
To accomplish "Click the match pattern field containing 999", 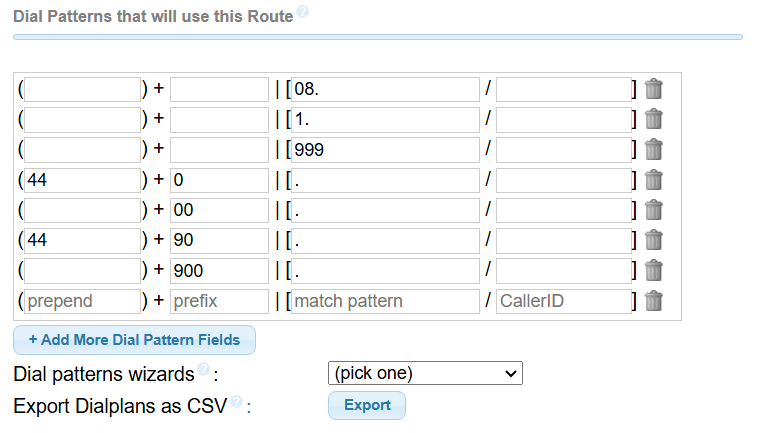I will point(384,150).
